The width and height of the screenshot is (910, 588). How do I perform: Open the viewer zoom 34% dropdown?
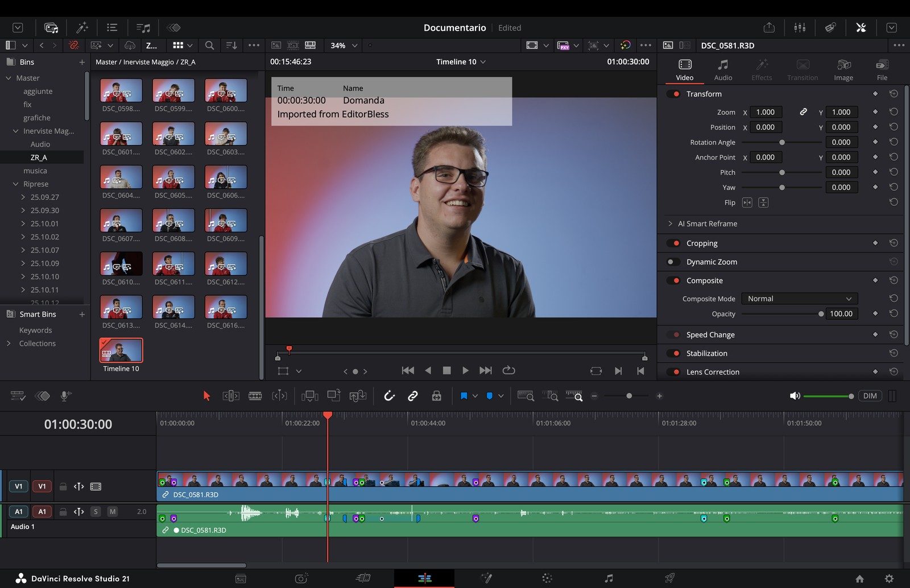click(x=344, y=45)
